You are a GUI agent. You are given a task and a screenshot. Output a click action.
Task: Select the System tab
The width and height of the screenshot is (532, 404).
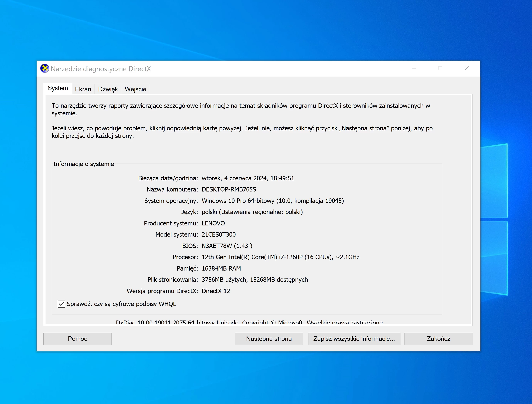pyautogui.click(x=58, y=88)
